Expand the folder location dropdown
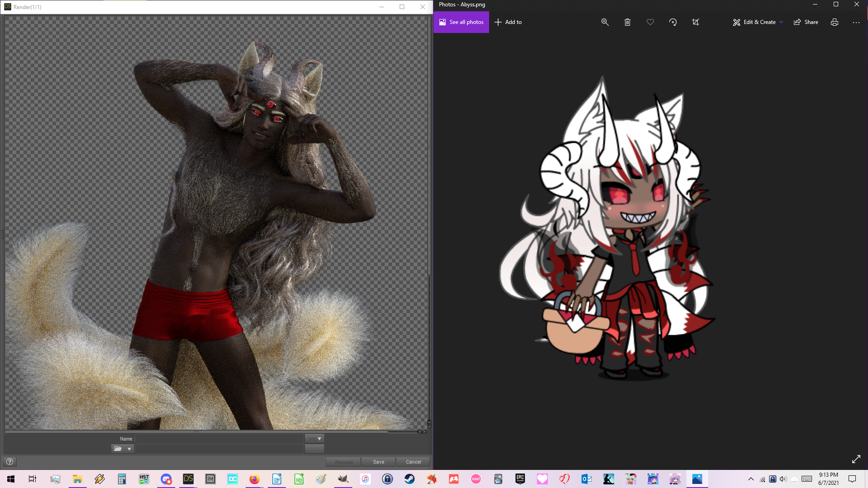The height and width of the screenshot is (488, 868). point(129,449)
